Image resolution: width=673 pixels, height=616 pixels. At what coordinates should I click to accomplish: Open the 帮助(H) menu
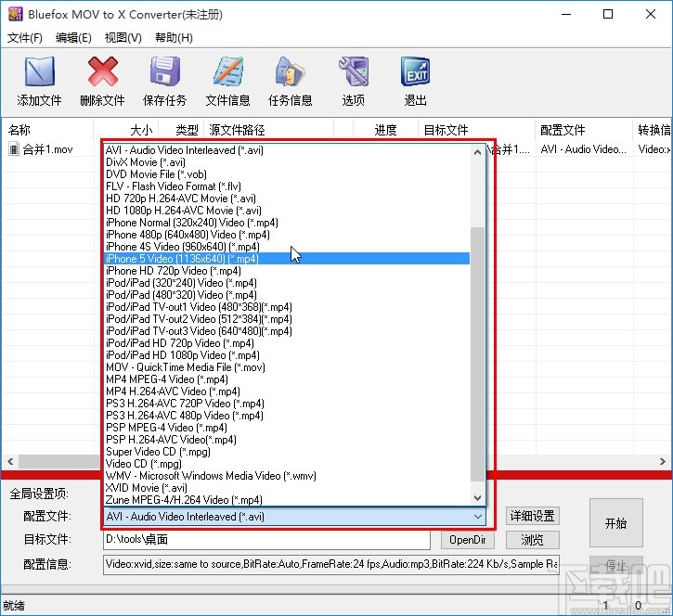coord(174,38)
